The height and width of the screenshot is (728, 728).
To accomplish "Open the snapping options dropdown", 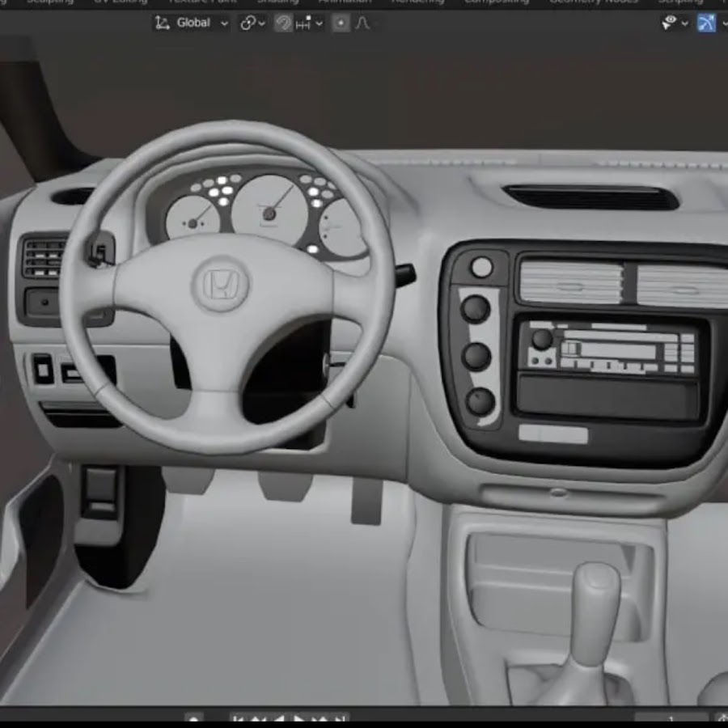I will [309, 23].
